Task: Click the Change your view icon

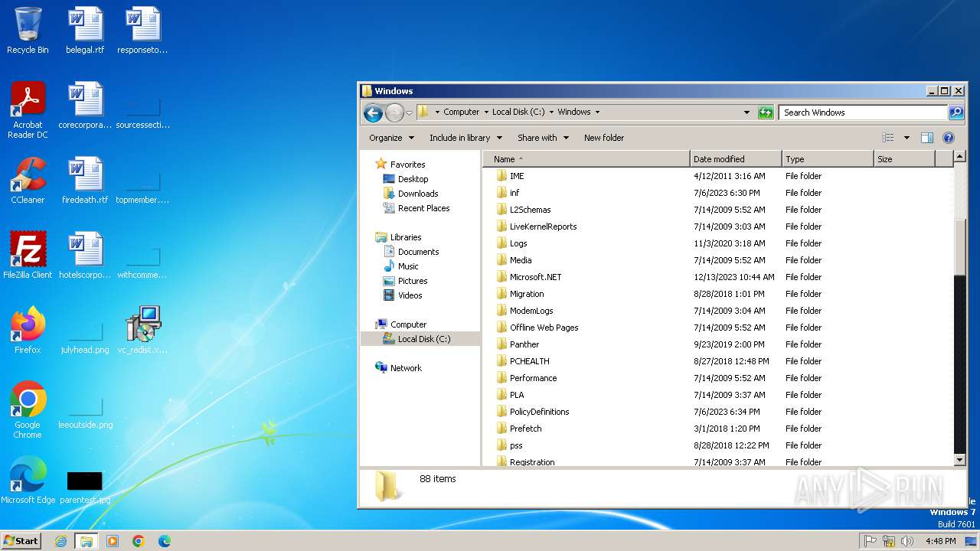Action: [x=888, y=138]
